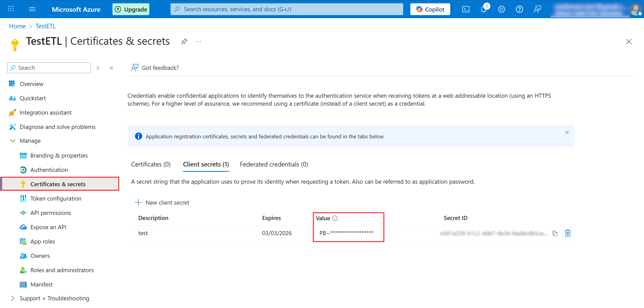Switch to Certificates (0) tab
Screen dimensions: 644x308
pos(151,164)
